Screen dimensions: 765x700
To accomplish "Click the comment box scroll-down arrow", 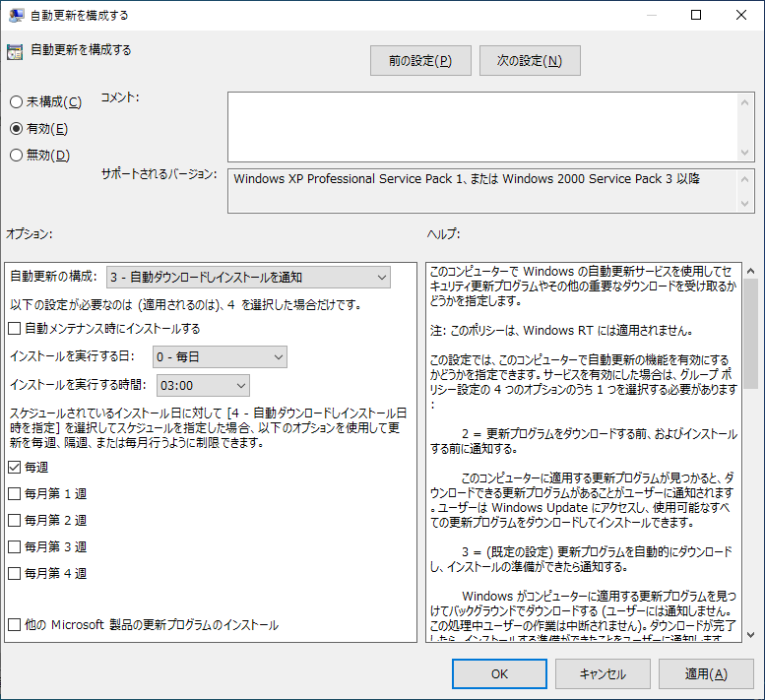I will tap(744, 153).
